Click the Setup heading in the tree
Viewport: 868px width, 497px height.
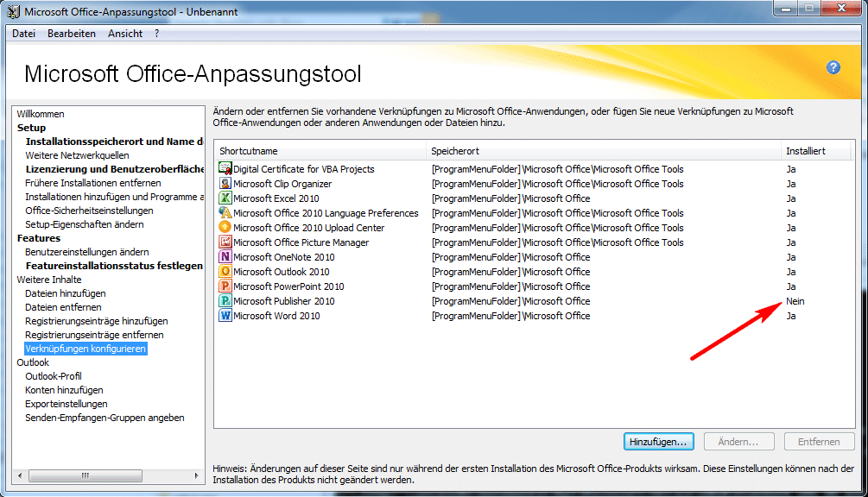point(32,128)
